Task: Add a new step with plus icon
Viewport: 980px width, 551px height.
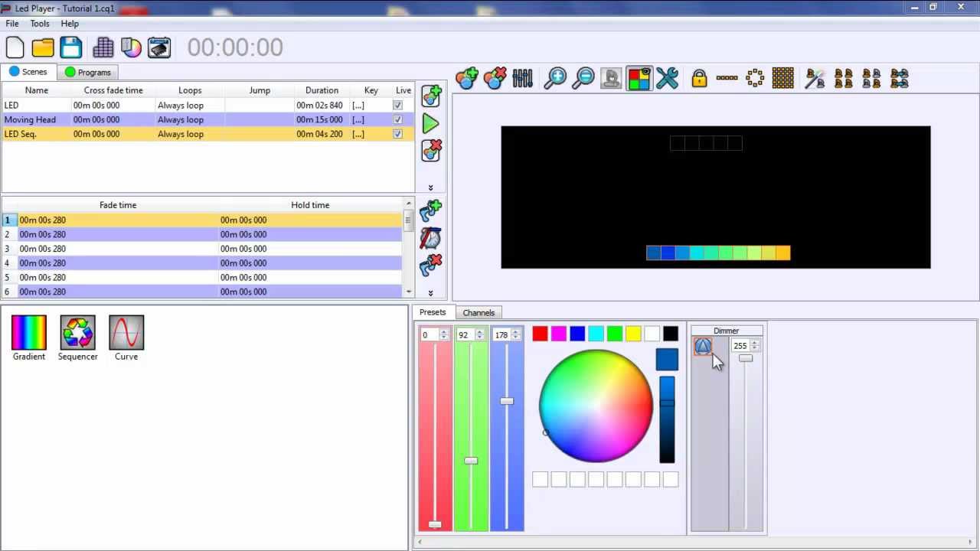Action: tap(431, 210)
